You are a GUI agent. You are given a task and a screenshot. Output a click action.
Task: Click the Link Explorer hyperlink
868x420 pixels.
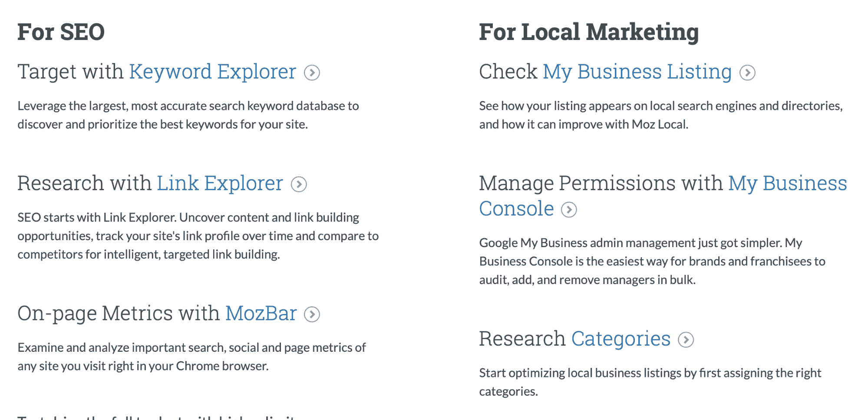(x=220, y=183)
